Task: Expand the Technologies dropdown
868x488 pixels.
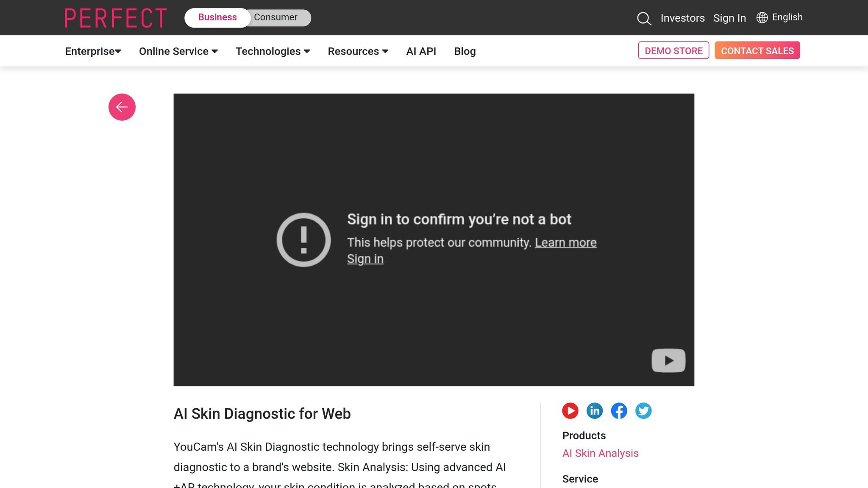Action: click(x=273, y=51)
